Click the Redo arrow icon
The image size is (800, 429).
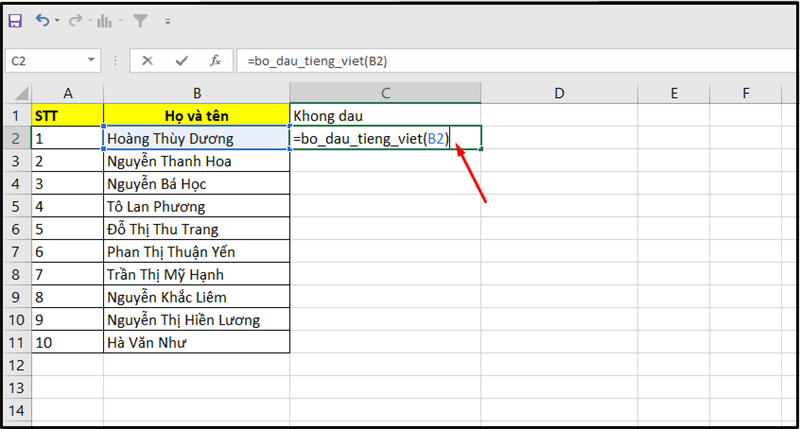coord(76,20)
